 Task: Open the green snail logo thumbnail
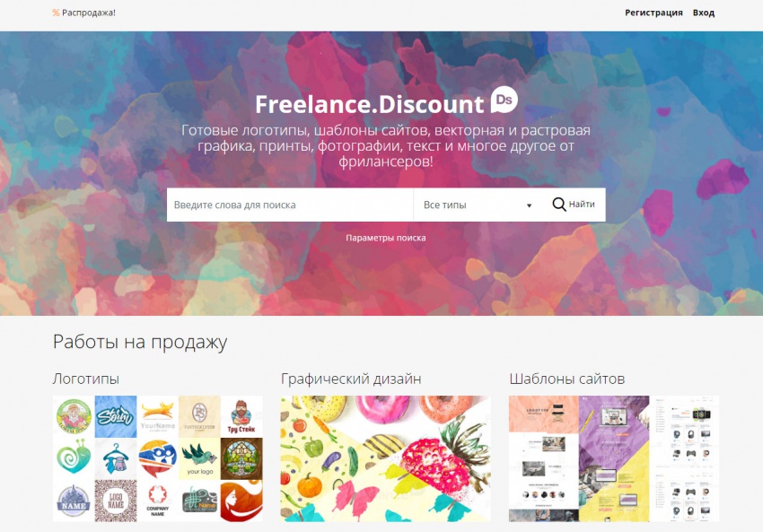pyautogui.click(x=74, y=458)
